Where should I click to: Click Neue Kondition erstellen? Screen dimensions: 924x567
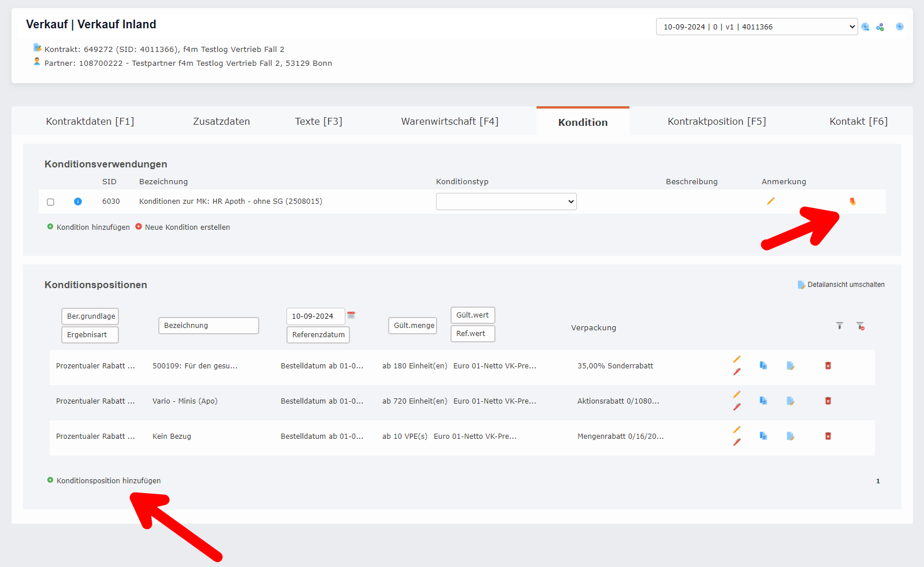pyautogui.click(x=187, y=227)
